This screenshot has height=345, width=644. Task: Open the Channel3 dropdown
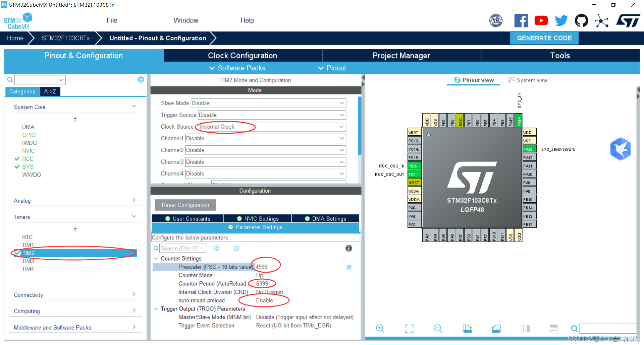point(266,162)
